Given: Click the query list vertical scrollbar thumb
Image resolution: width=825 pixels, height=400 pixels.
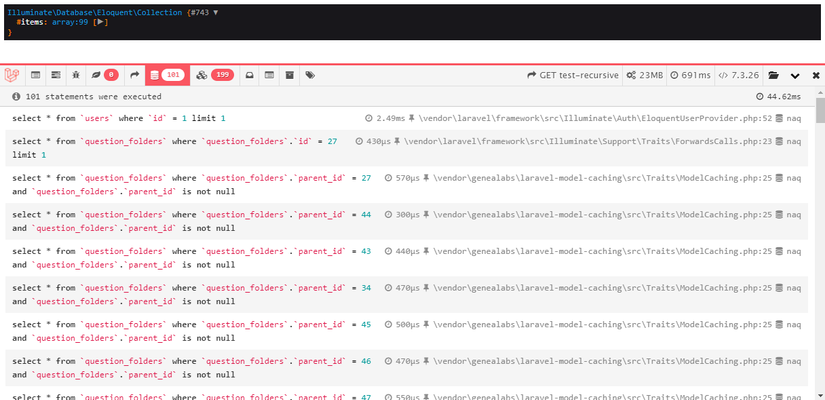Looking at the screenshot, I should tap(820, 110).
